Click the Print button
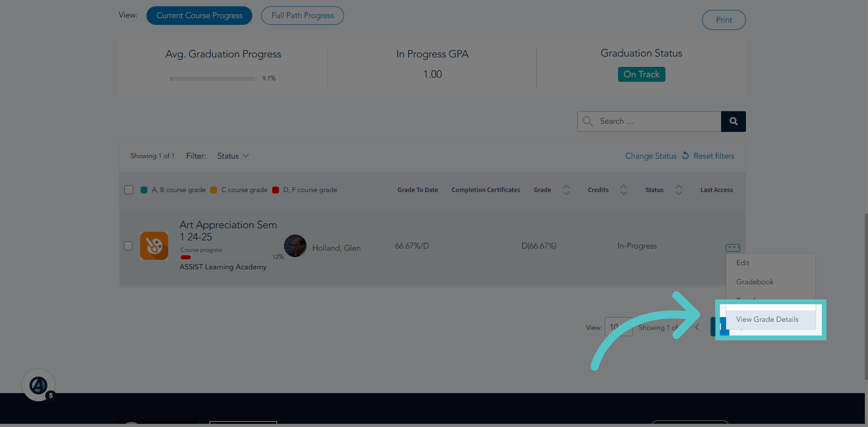 click(x=724, y=20)
